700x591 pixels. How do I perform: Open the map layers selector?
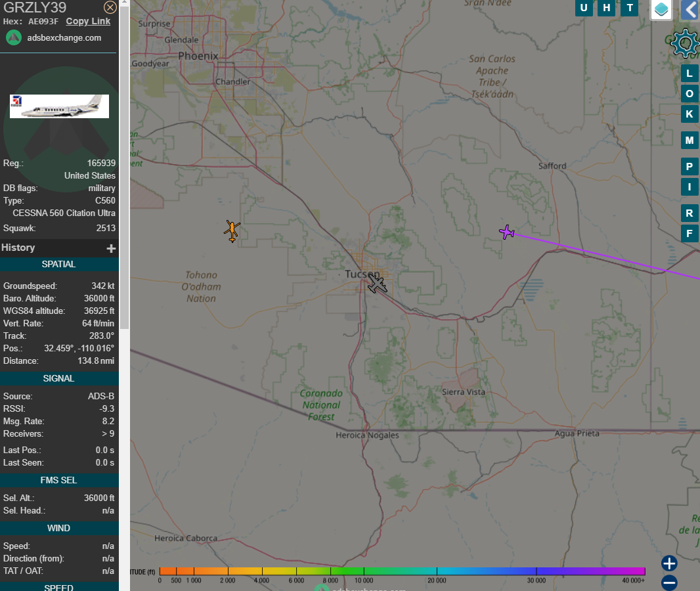(x=661, y=9)
